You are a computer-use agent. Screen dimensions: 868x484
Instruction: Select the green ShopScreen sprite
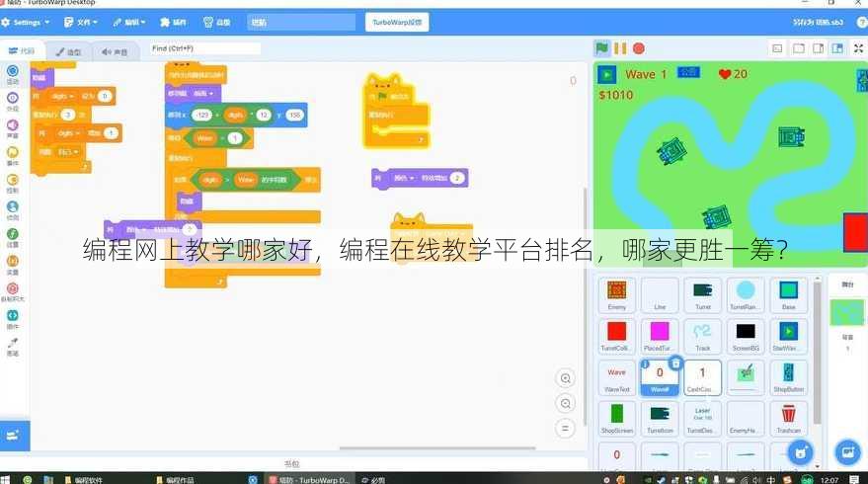(x=616, y=419)
